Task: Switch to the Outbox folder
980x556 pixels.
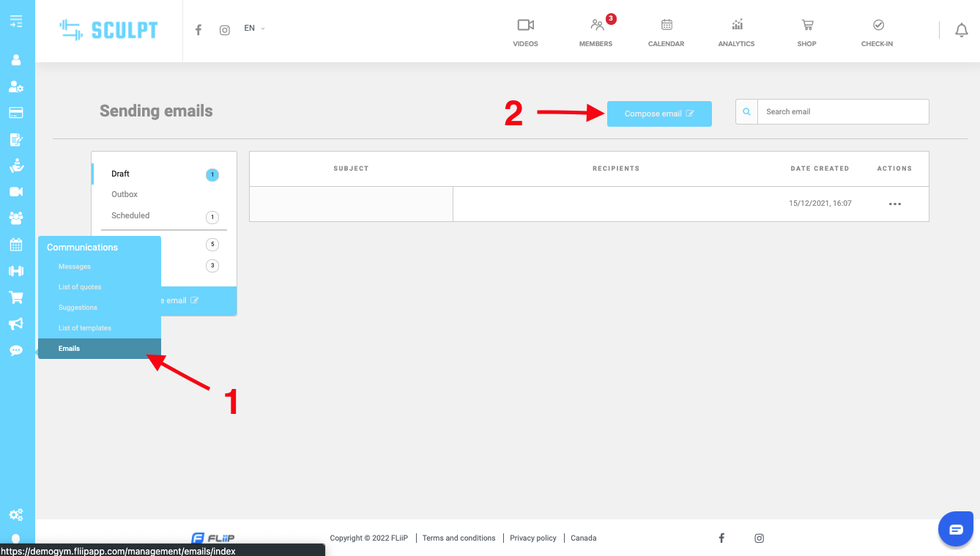Action: pos(125,194)
